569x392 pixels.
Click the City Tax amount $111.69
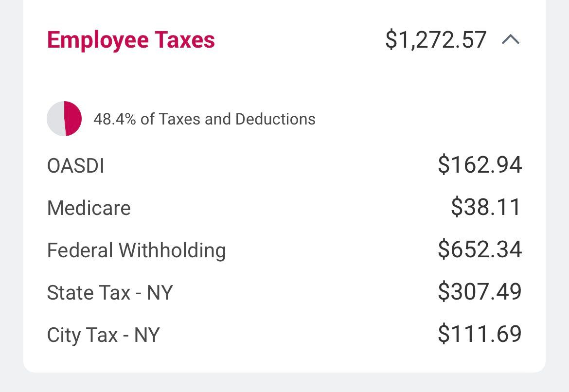[x=480, y=334]
